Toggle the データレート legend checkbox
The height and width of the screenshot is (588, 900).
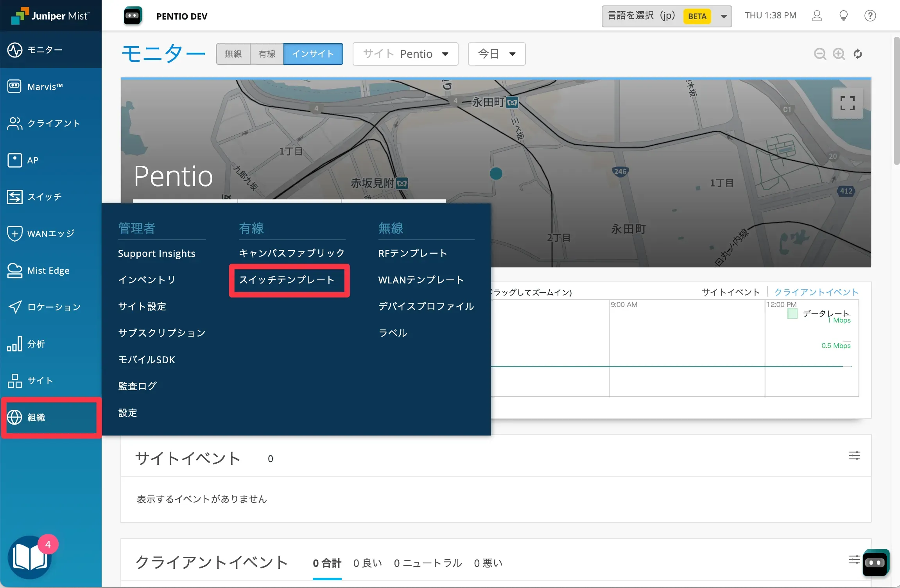(x=792, y=314)
